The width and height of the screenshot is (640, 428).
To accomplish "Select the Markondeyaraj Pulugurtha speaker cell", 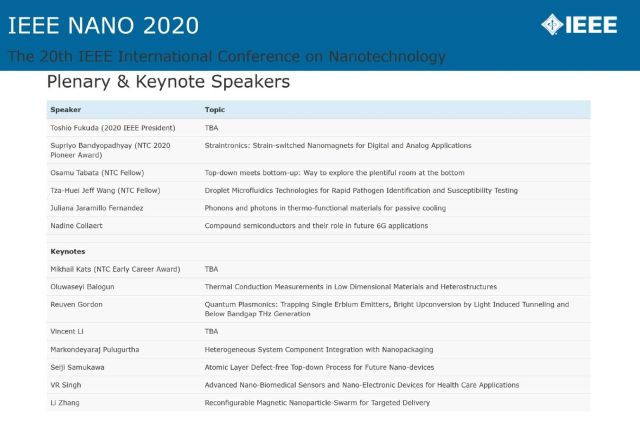I will pos(95,350).
